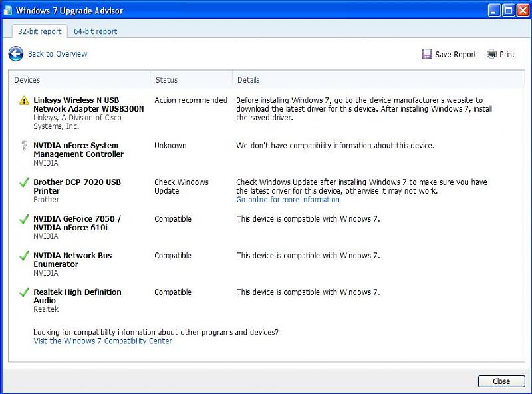Screen dimensions: 532x394
Task: Select NVIDIA nForce System Management Controller name
Action: 78,150
